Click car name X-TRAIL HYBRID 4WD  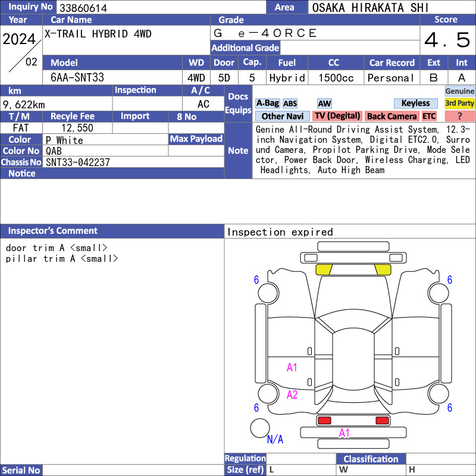tap(98, 34)
